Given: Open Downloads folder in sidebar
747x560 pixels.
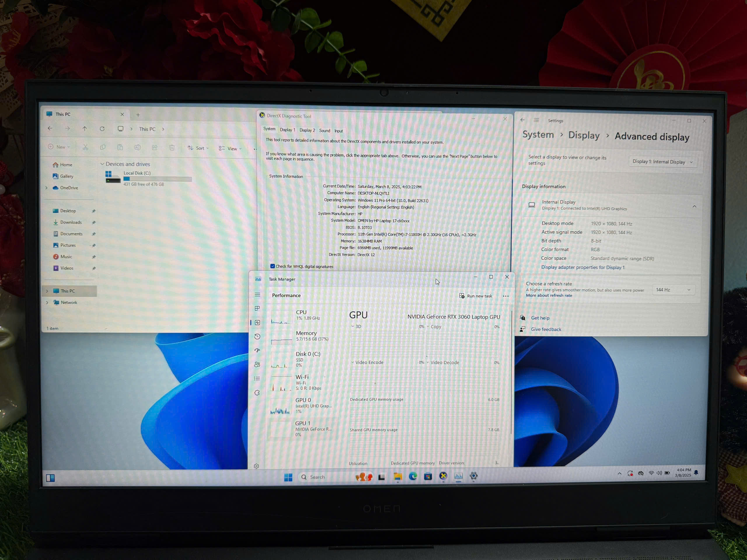Looking at the screenshot, I should pyautogui.click(x=67, y=222).
